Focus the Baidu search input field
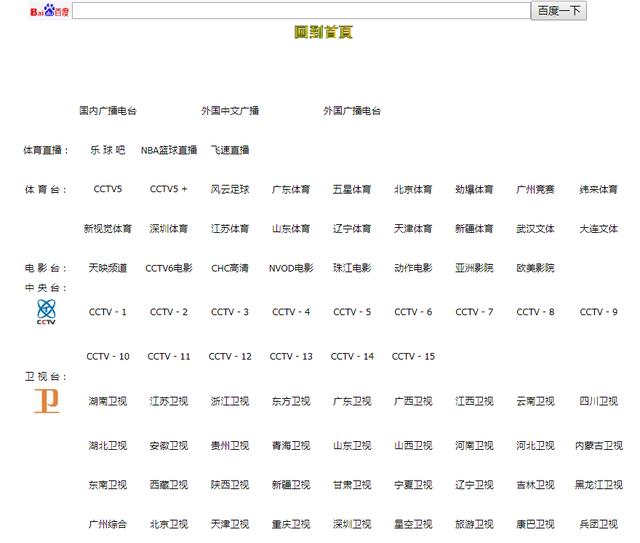Screen dimensions: 640x543 tap(301, 11)
